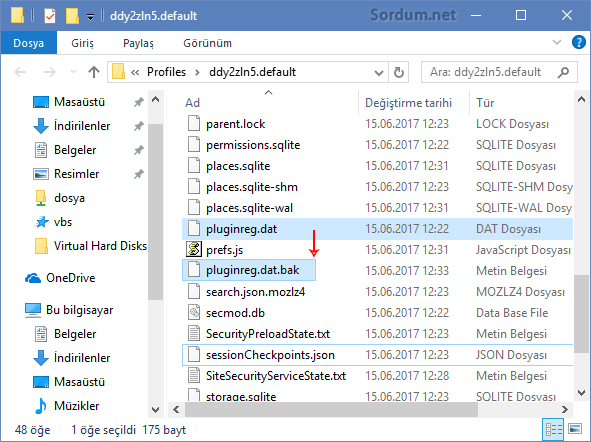
Task: Select permissions.sqlite file
Action: 253,145
